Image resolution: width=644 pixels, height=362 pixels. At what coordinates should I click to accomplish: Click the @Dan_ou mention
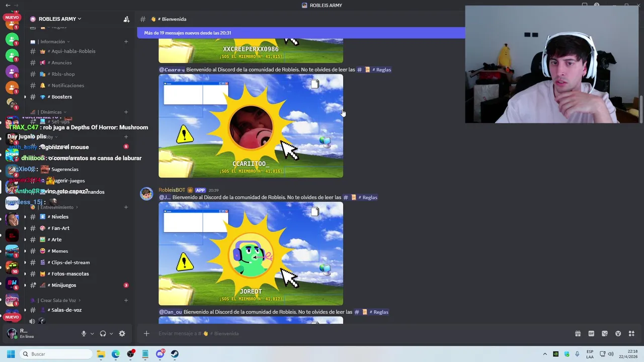171,312
